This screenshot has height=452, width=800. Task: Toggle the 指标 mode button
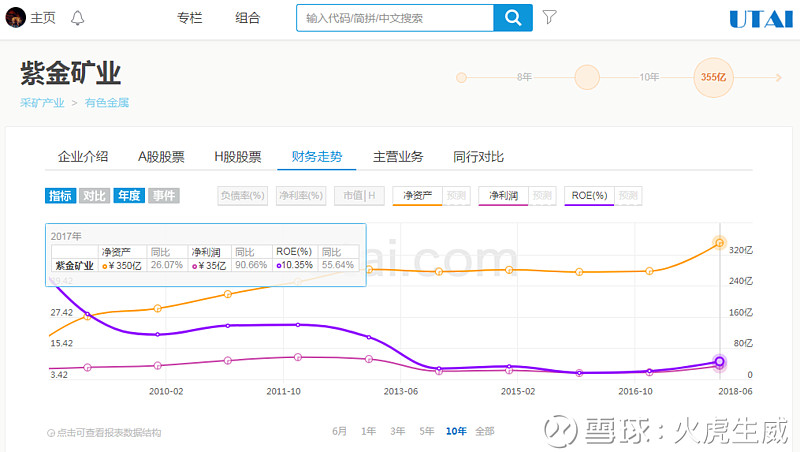pyautogui.click(x=60, y=195)
